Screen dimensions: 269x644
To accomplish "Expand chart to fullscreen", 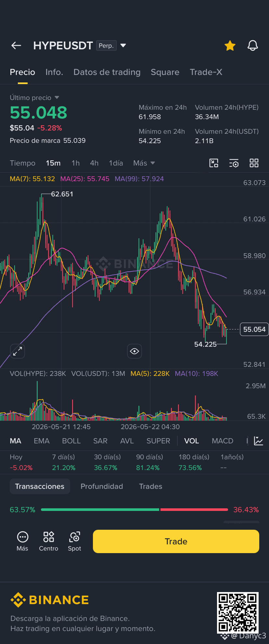I will point(18,351).
